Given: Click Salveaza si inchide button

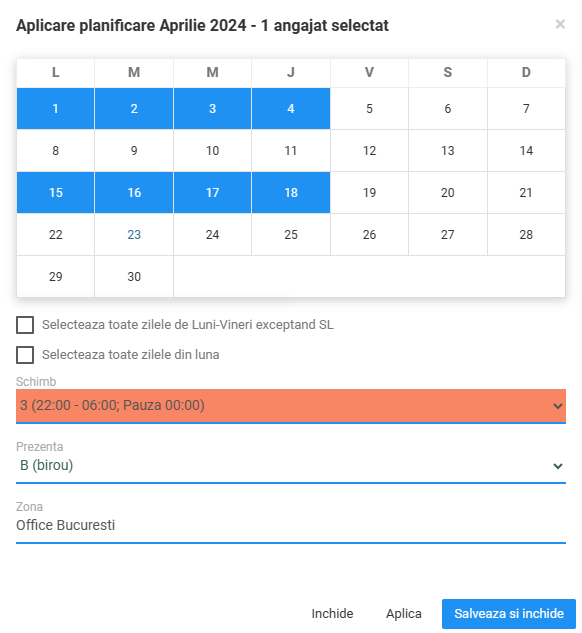Looking at the screenshot, I should (509, 614).
